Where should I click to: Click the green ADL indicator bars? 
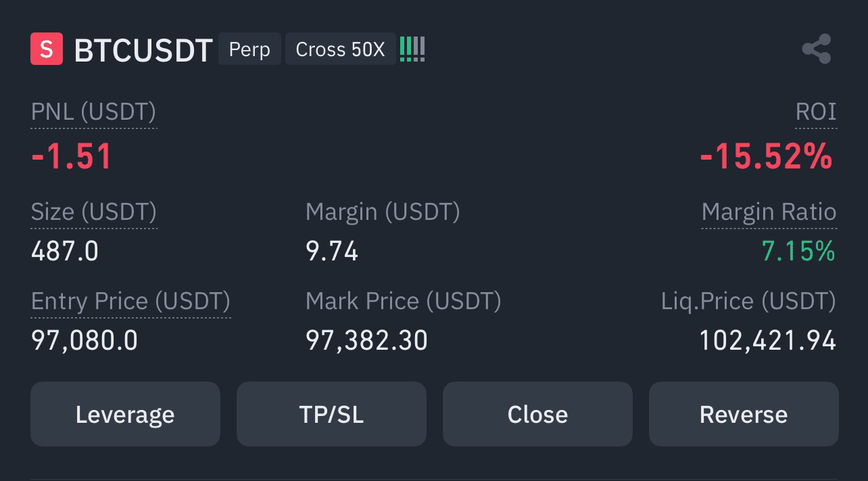[412, 49]
